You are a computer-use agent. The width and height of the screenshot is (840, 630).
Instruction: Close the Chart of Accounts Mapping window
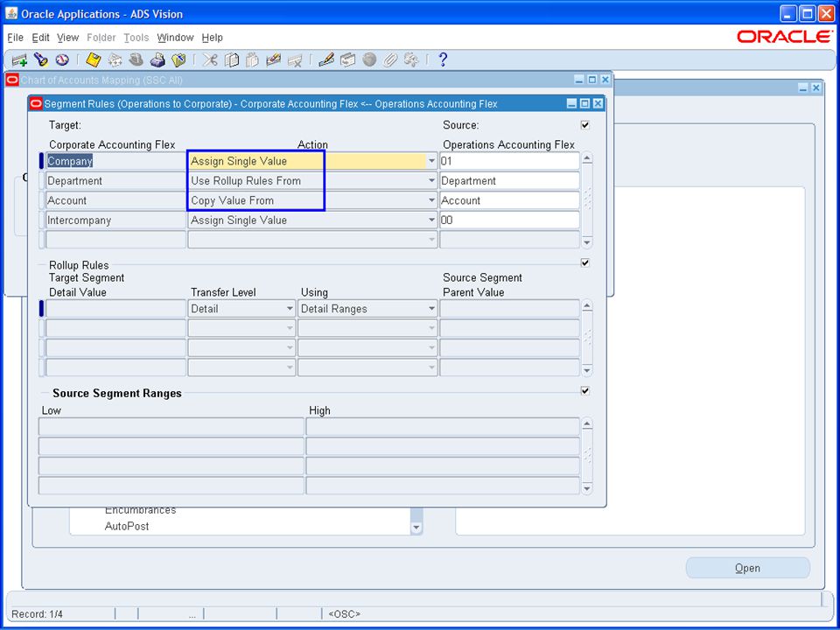(x=605, y=80)
